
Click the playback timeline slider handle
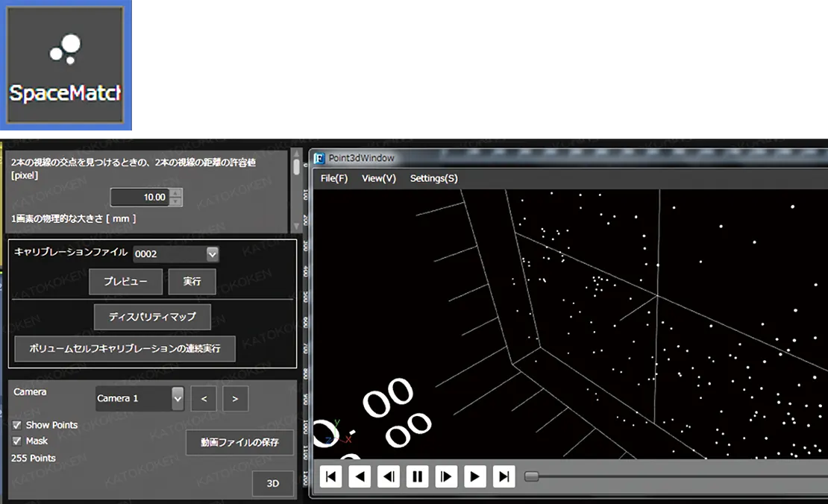[531, 476]
